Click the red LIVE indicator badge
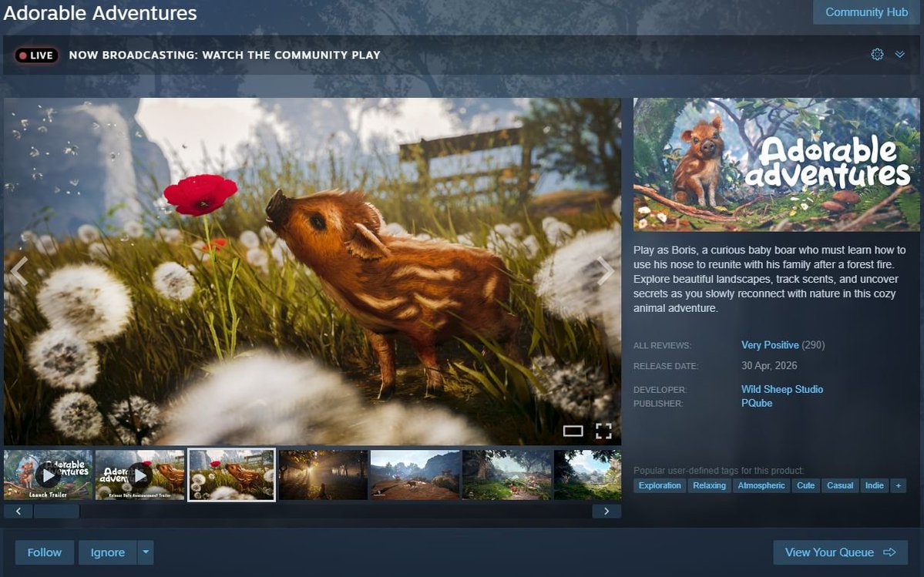This screenshot has width=924, height=577. point(36,55)
